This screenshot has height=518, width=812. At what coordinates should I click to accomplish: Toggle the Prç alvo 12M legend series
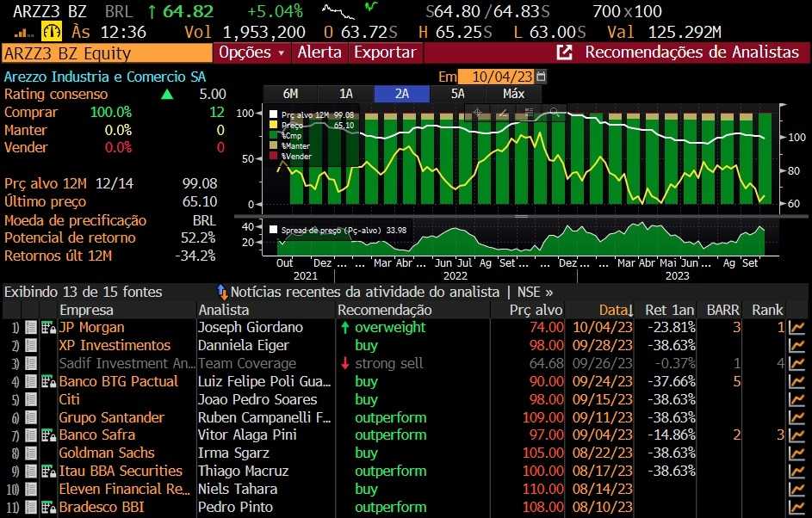pyautogui.click(x=274, y=114)
